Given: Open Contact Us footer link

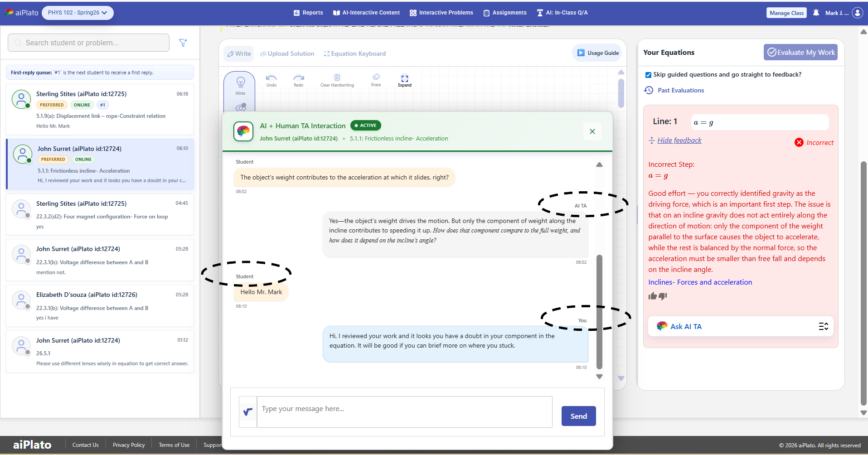Looking at the screenshot, I should coord(85,445).
